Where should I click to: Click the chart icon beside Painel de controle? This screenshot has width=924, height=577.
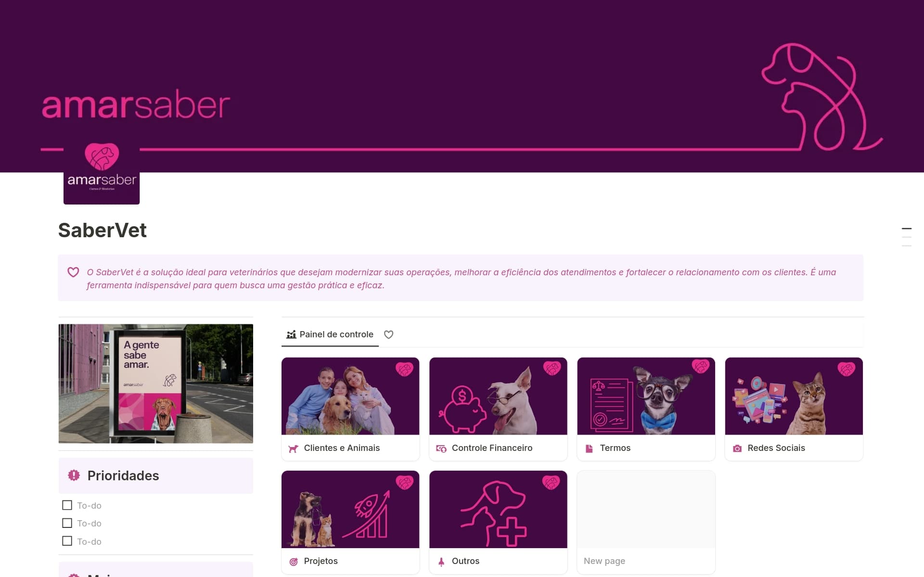coord(291,334)
